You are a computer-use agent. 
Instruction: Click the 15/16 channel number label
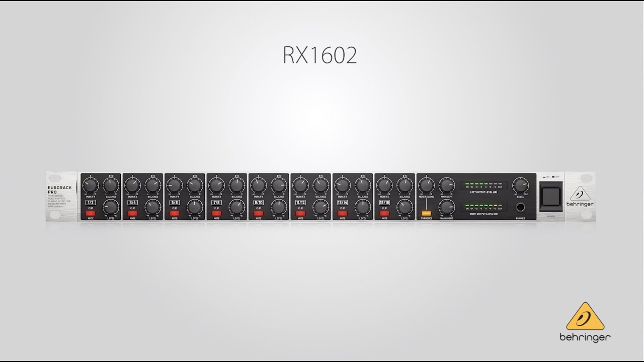click(384, 202)
